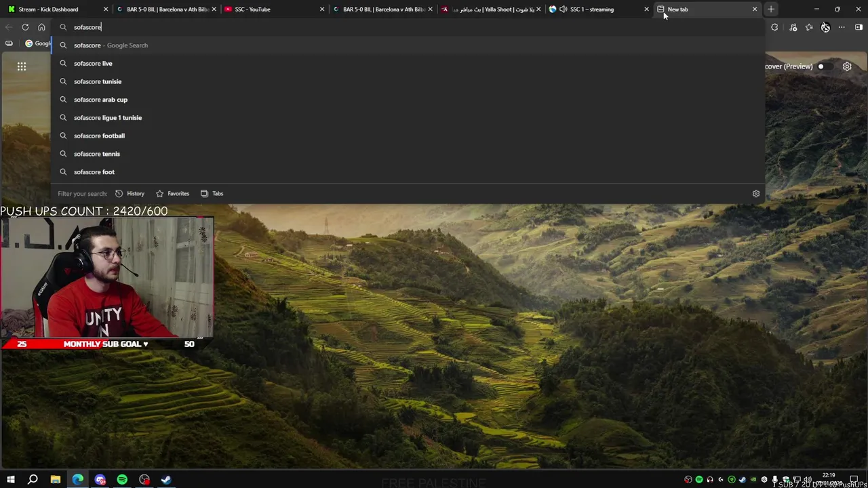Open a new tab with plus button
This screenshot has width=868, height=488.
click(x=771, y=9)
